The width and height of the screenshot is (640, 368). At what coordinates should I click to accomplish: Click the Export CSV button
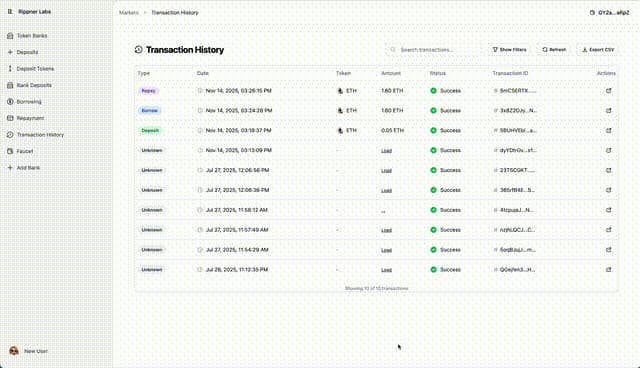coord(598,50)
